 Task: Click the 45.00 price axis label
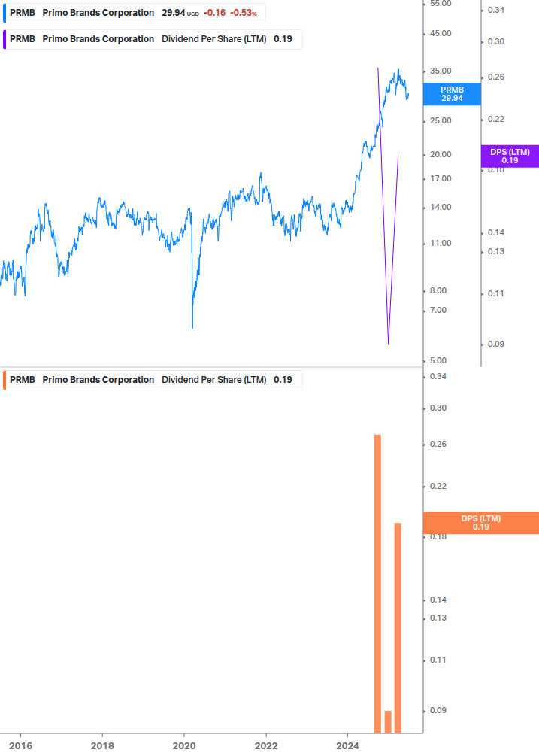441,33
